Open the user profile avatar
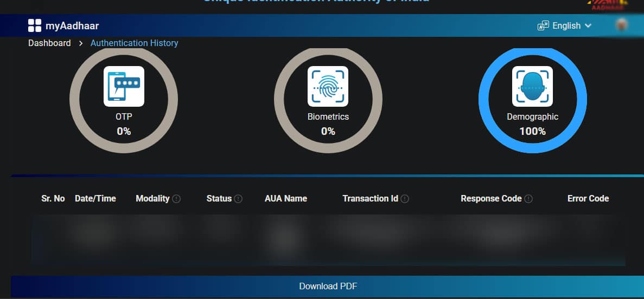This screenshot has width=644, height=299. [x=622, y=25]
